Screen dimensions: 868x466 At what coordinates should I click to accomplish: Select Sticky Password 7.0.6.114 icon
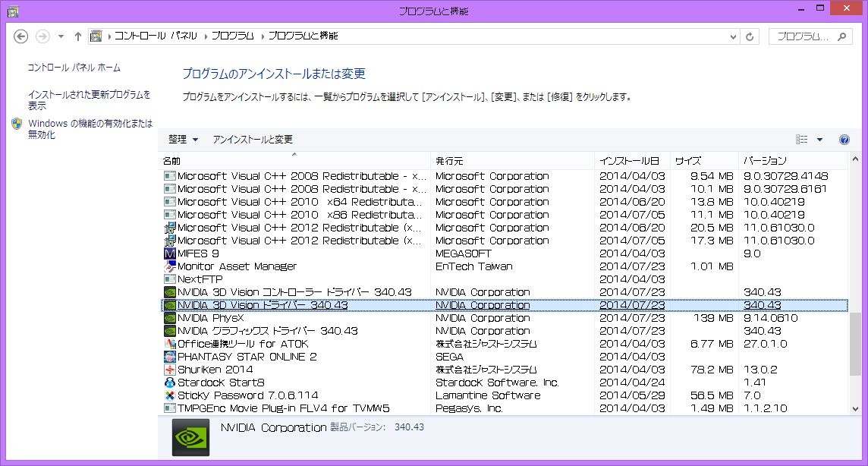[170, 395]
